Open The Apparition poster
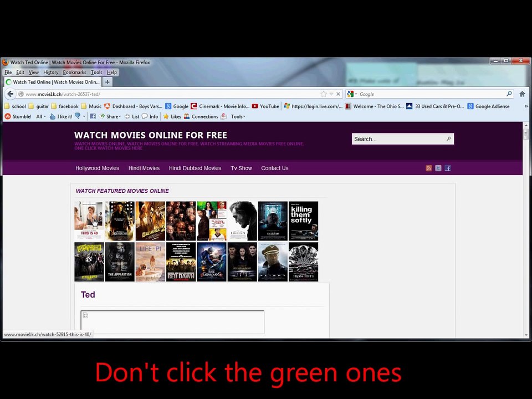Viewport: 532px width, 399px height. pos(120,262)
